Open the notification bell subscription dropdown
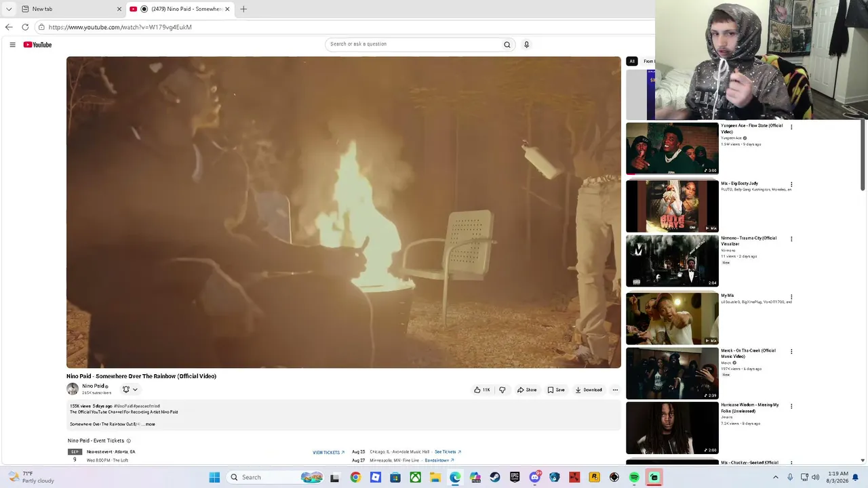 [x=130, y=389]
